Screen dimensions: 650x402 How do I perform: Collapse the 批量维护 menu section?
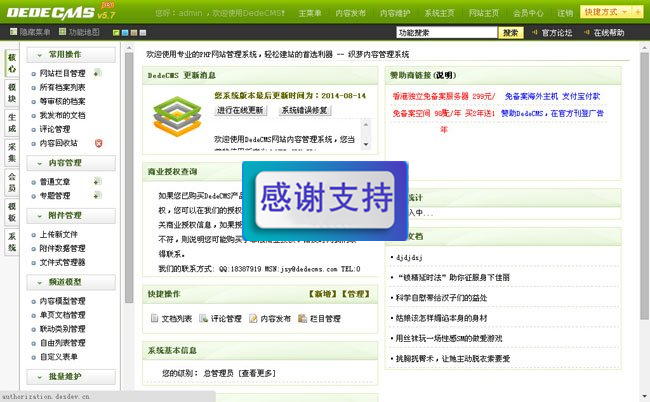pos(71,377)
